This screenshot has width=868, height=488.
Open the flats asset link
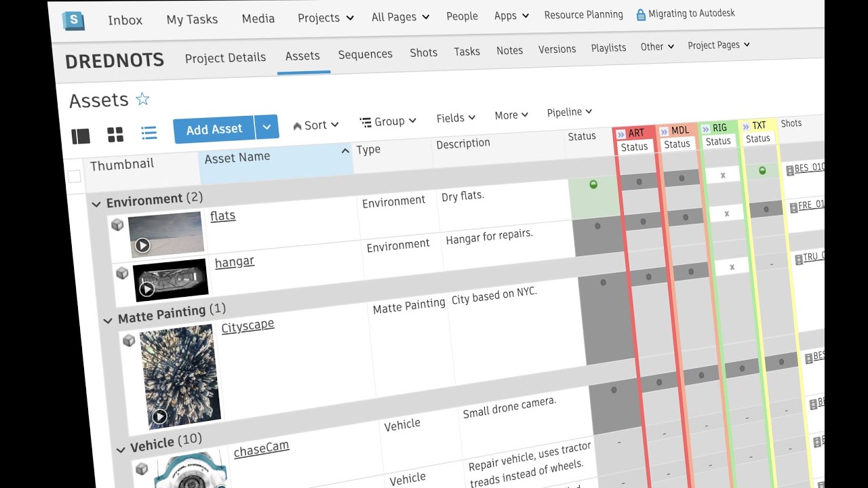[222, 216]
